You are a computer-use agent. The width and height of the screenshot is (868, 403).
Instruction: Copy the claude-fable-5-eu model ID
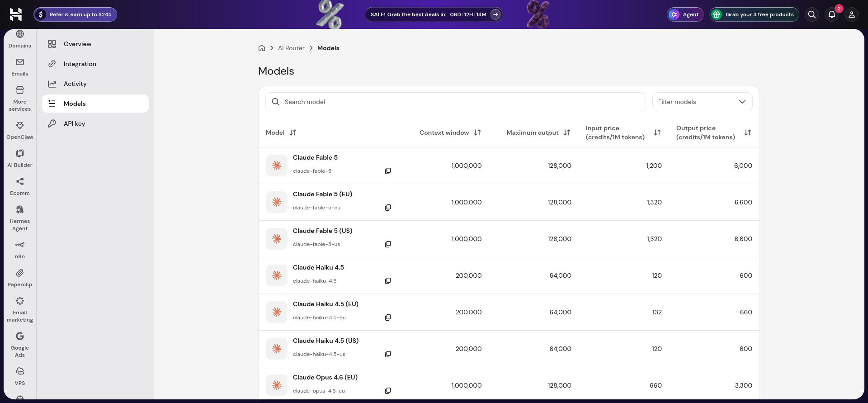click(388, 208)
